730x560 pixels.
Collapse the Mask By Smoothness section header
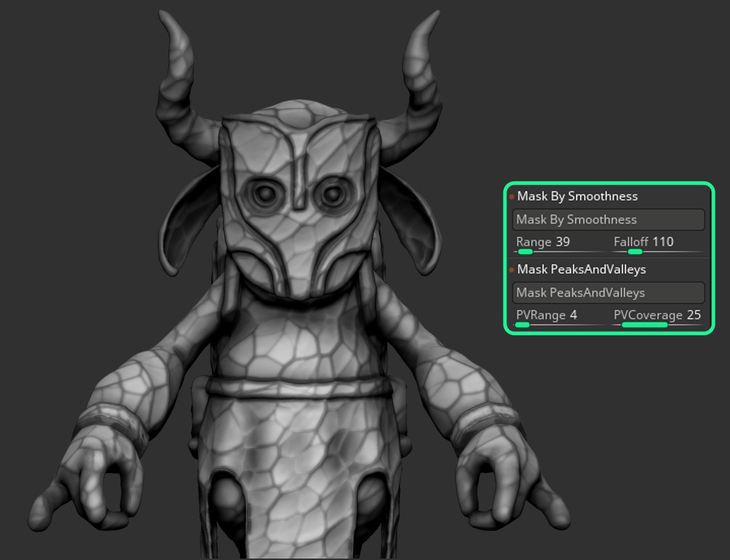pos(577,197)
